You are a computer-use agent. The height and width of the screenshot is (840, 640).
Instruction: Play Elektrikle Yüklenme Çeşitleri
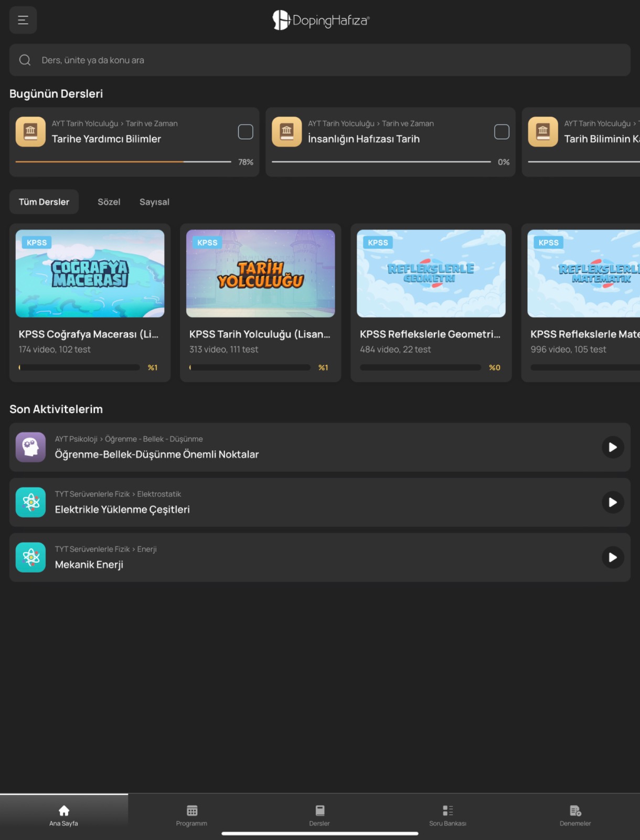(x=613, y=502)
